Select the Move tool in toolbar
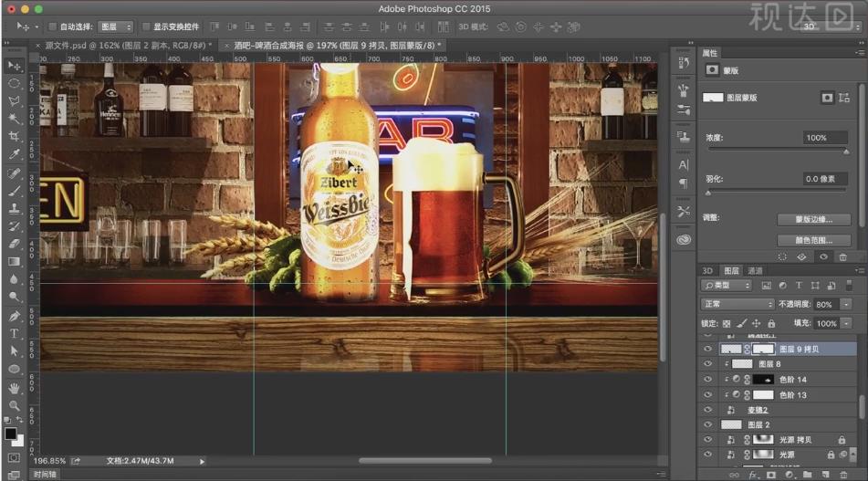The height and width of the screenshot is (481, 868). click(x=15, y=66)
